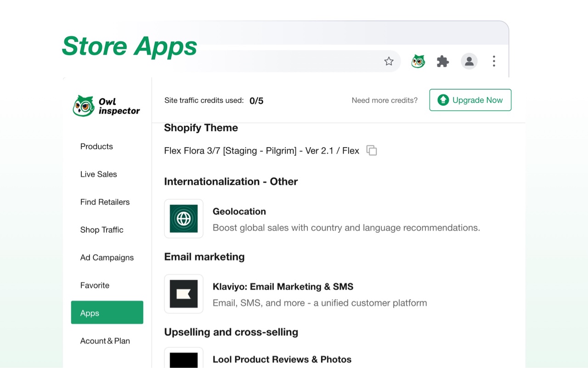The height and width of the screenshot is (368, 588).
Task: Click the Geolocation app icon
Action: [184, 218]
